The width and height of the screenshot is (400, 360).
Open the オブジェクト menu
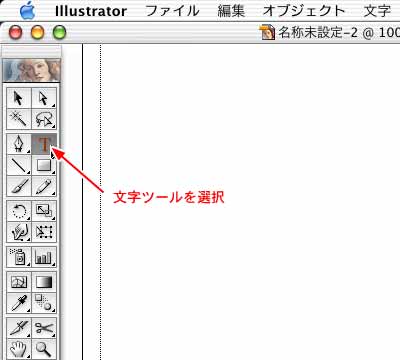[304, 11]
